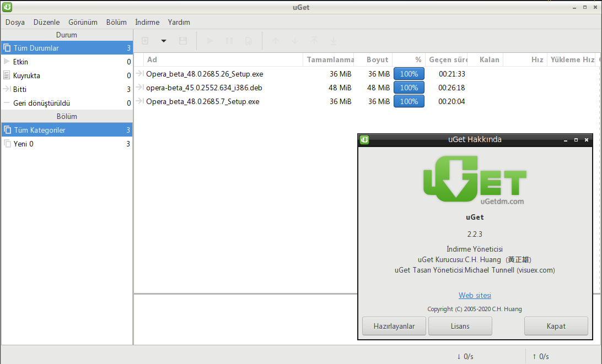The width and height of the screenshot is (602, 364).
Task: Open the Görünüm menu
Action: 83,22
